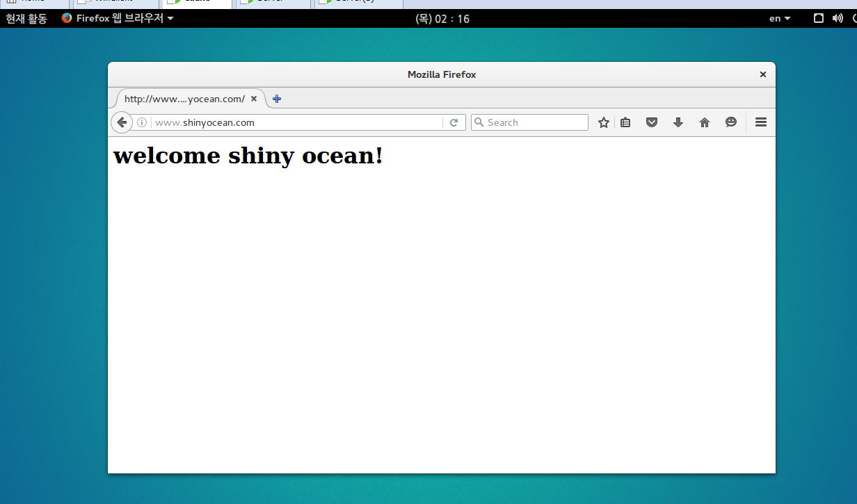Show site information via the info icon

point(142,122)
